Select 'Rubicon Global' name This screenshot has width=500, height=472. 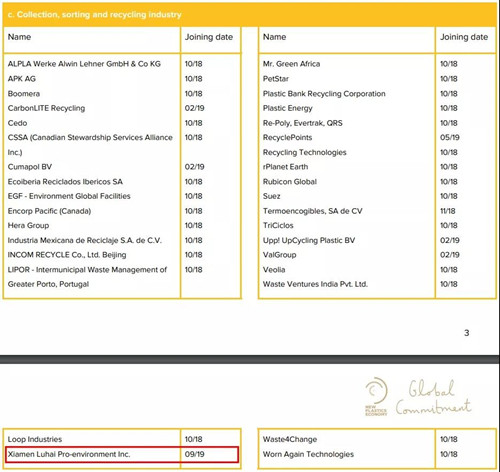point(290,182)
